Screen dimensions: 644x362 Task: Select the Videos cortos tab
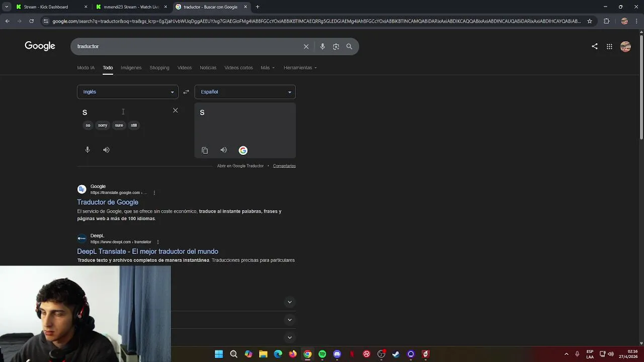[238, 67]
